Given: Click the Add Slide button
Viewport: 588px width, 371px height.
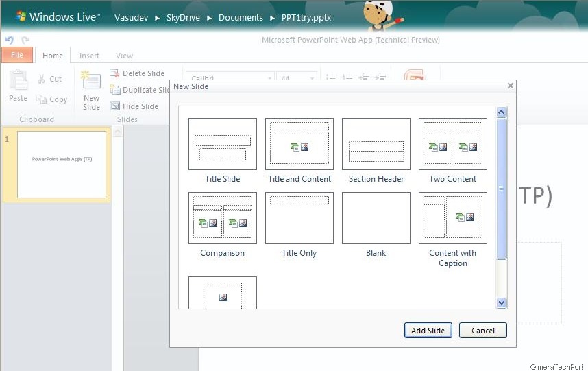Looking at the screenshot, I should point(428,331).
